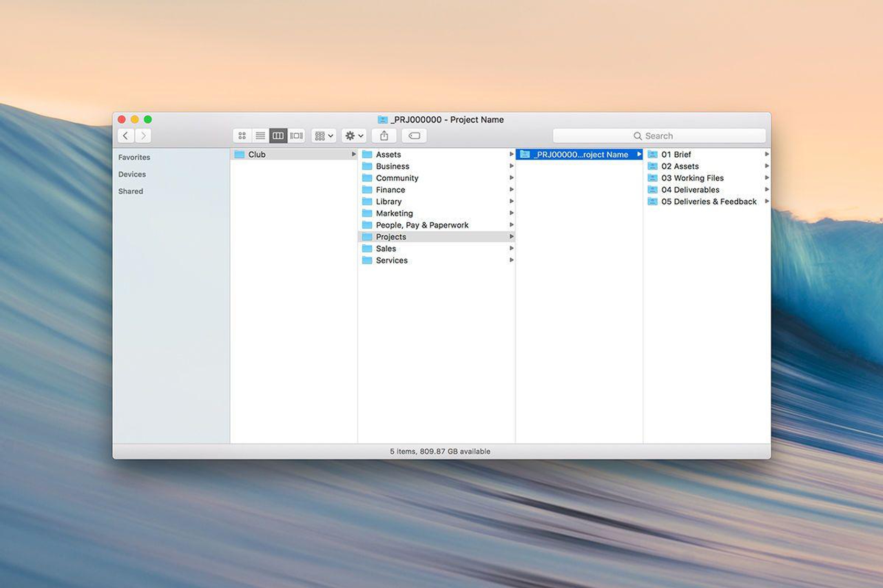
Task: Click the forward navigation arrow
Action: (x=143, y=135)
